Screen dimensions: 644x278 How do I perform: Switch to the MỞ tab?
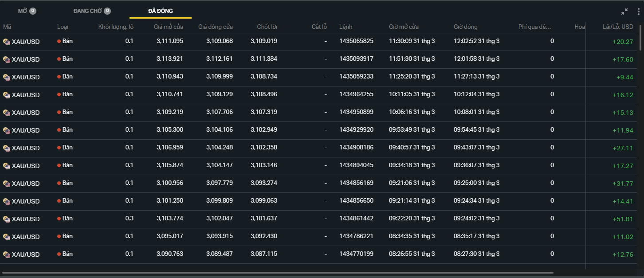[23, 11]
